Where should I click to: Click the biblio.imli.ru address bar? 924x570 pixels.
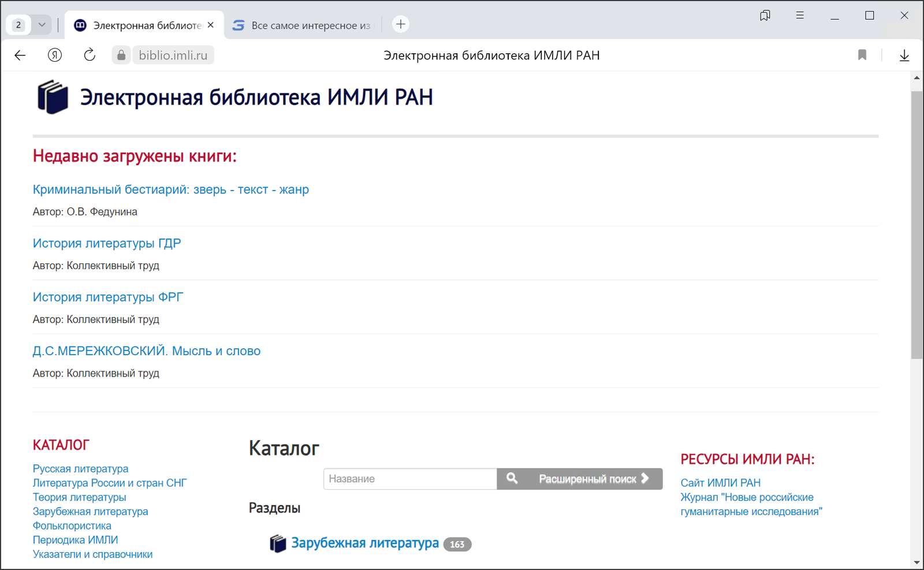[x=173, y=55]
